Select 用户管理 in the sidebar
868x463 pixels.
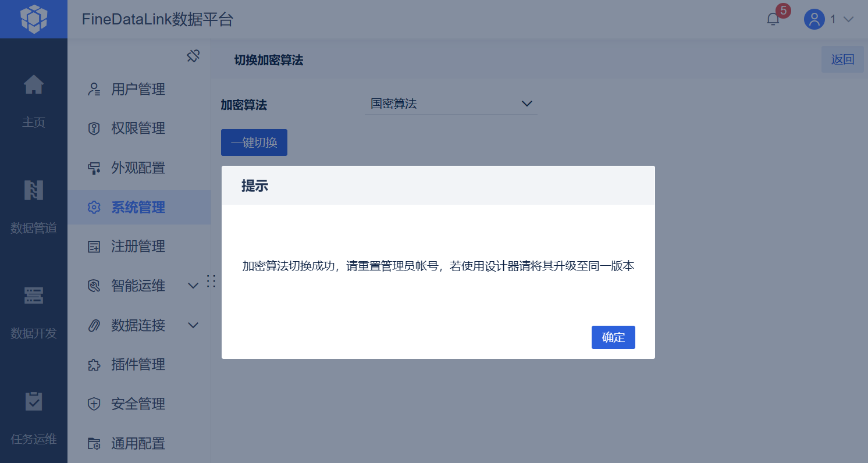click(x=139, y=89)
